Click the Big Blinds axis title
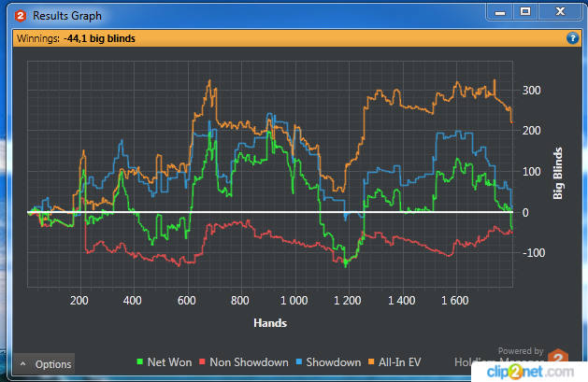Viewport: 588px width, 382px height. point(558,173)
